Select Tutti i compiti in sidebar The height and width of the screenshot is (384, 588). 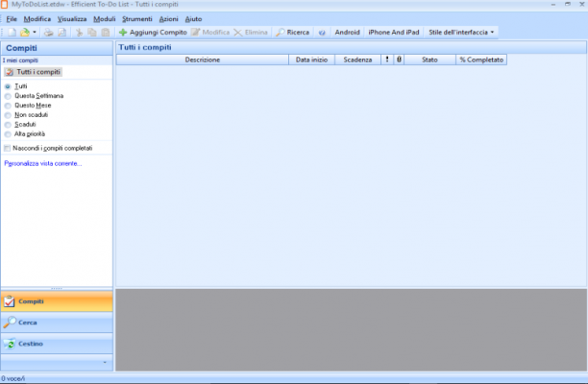click(x=33, y=72)
